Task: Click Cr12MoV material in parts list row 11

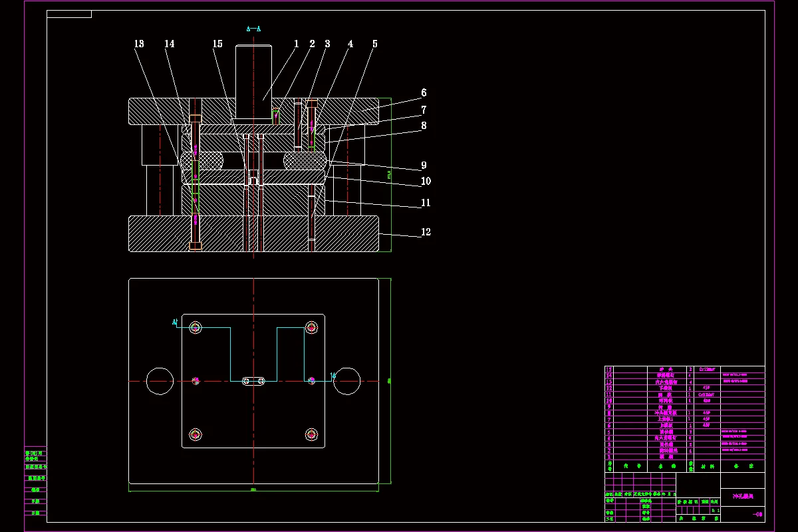Action: (x=706, y=394)
